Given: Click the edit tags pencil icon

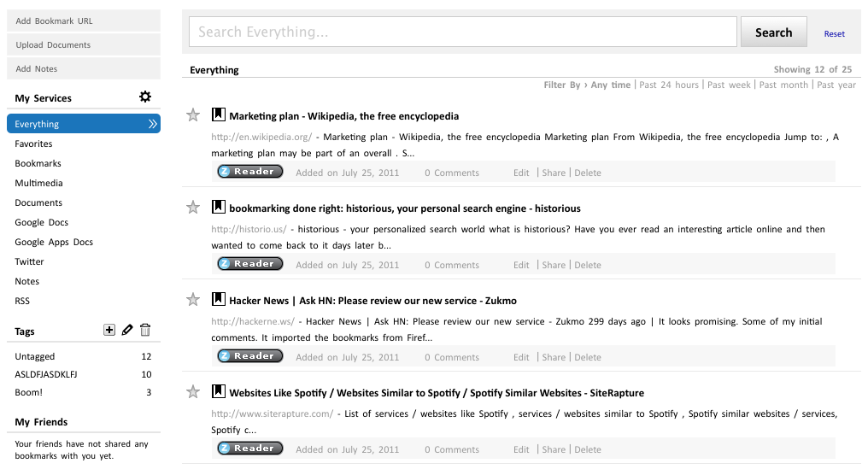Looking at the screenshot, I should pyautogui.click(x=127, y=330).
